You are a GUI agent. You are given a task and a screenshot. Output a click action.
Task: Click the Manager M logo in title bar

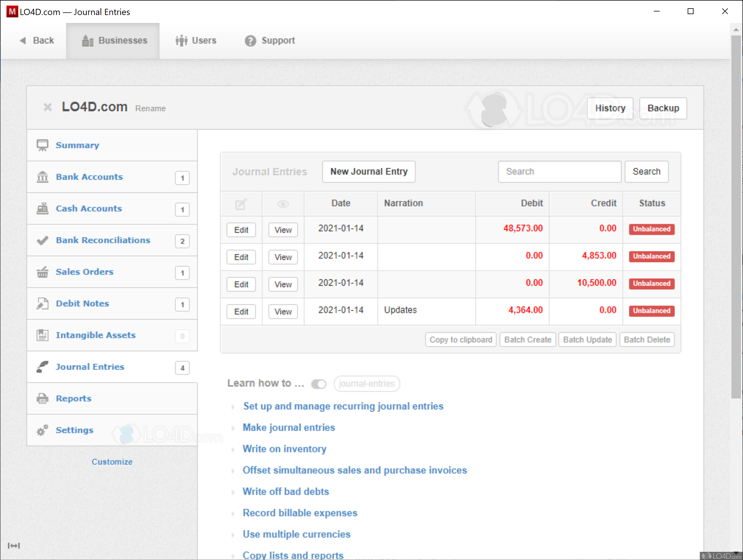12,12
